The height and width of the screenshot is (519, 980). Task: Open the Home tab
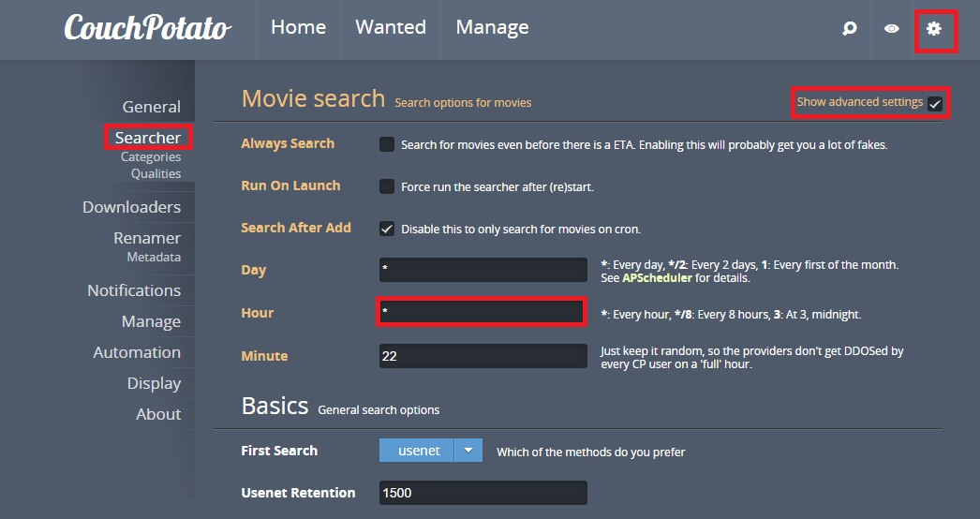pos(298,28)
